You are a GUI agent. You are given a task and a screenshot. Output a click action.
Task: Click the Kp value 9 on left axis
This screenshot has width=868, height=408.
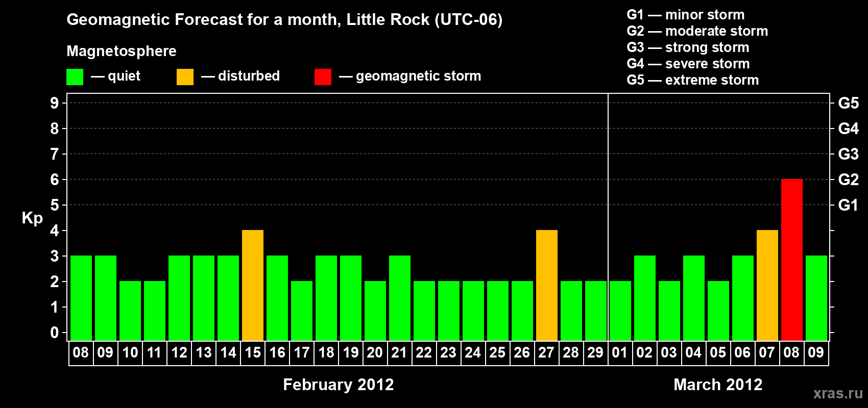point(55,103)
